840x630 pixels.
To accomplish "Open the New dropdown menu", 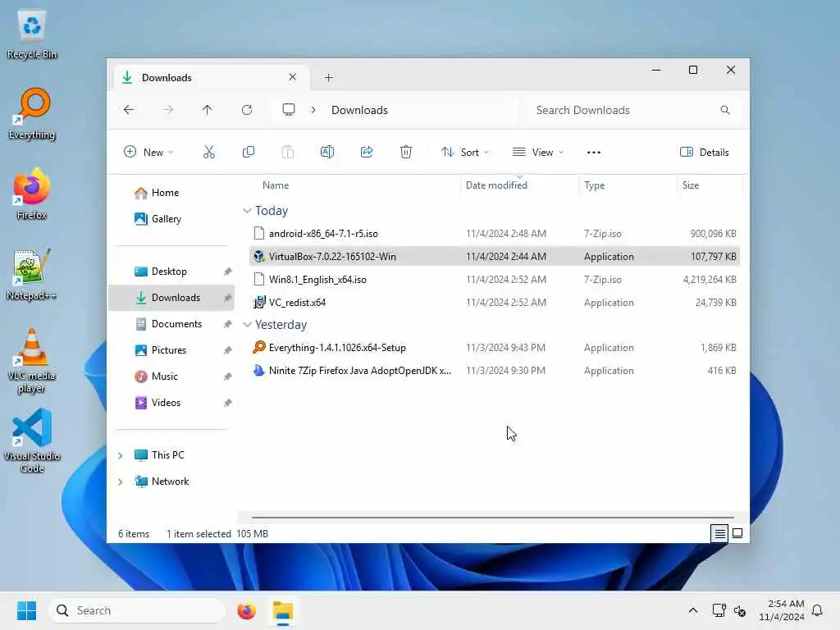I will tap(148, 152).
